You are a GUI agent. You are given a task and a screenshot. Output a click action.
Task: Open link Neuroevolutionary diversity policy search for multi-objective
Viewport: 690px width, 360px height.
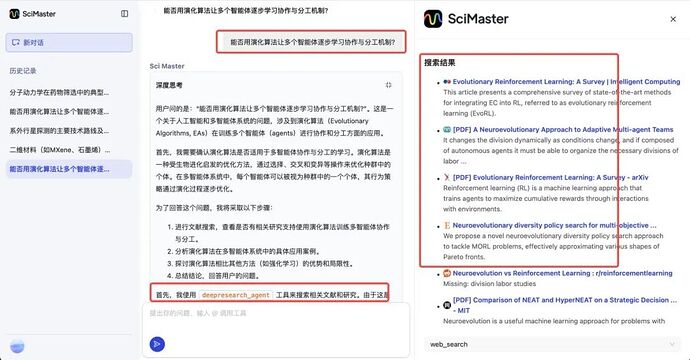tap(554, 225)
